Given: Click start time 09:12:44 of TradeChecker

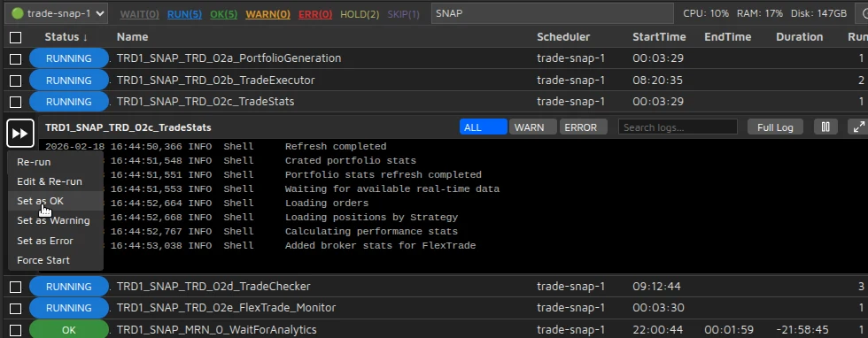Looking at the screenshot, I should click(x=657, y=287).
